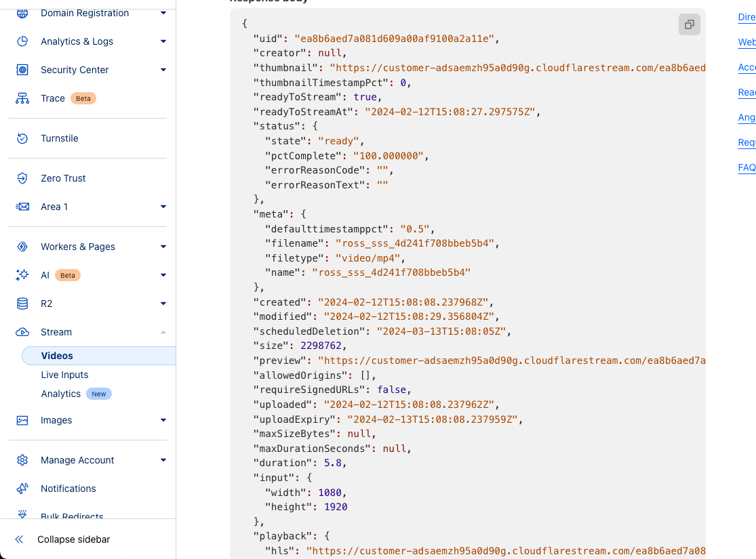756x559 pixels.
Task: Click the Workers & Pages diamond icon
Action: 22,247
